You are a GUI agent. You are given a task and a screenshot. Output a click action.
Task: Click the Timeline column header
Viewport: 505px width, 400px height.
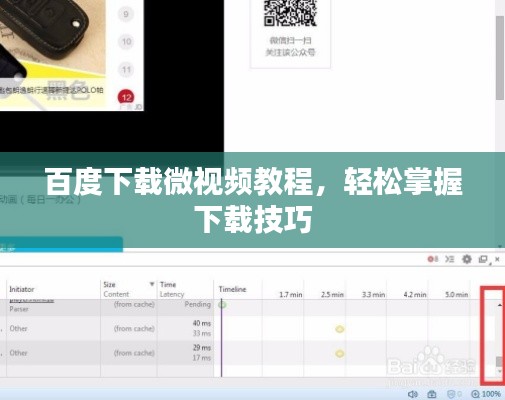click(232, 289)
